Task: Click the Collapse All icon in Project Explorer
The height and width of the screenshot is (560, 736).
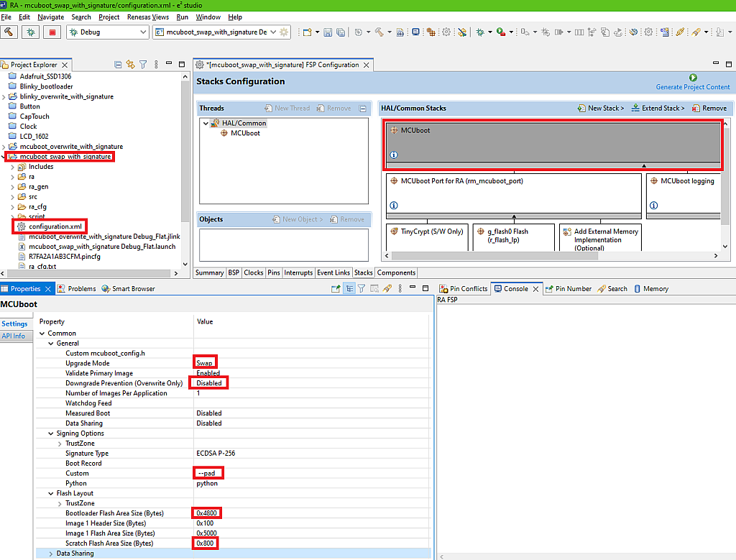Action: click(118, 65)
